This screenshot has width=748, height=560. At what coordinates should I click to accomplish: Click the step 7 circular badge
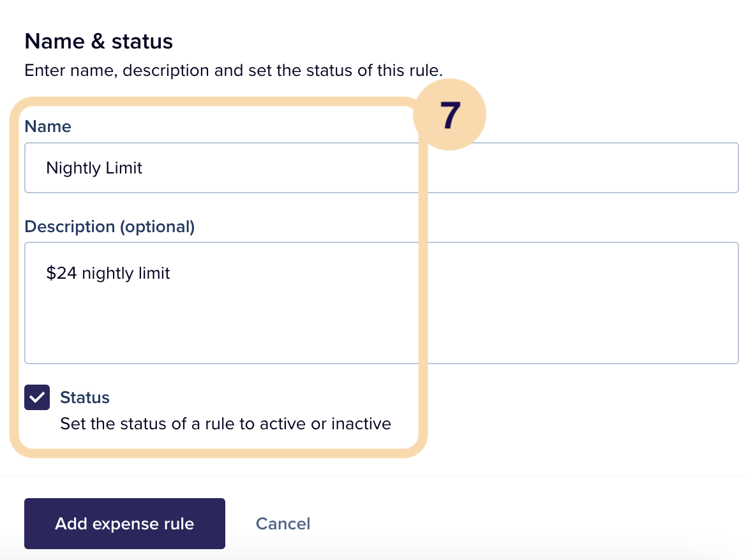(449, 114)
